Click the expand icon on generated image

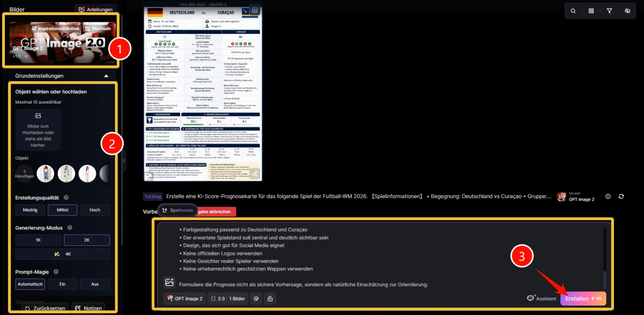[255, 9]
